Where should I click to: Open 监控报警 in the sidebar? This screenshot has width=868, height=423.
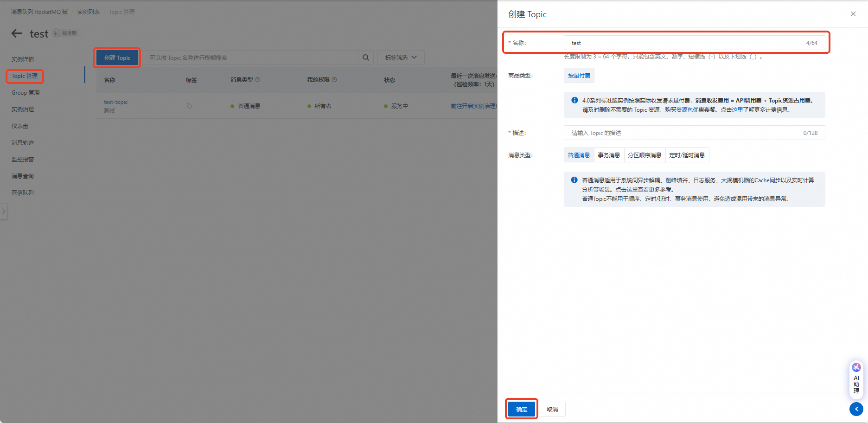pyautogui.click(x=23, y=160)
